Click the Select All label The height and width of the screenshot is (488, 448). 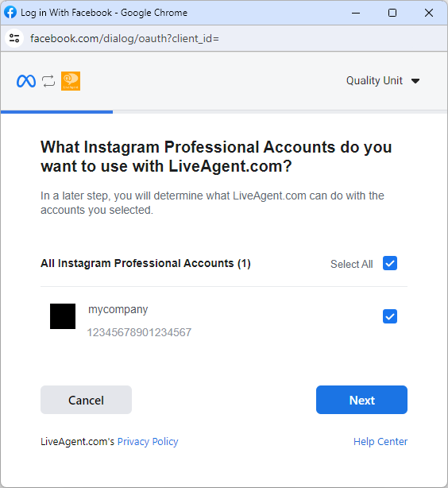click(352, 264)
